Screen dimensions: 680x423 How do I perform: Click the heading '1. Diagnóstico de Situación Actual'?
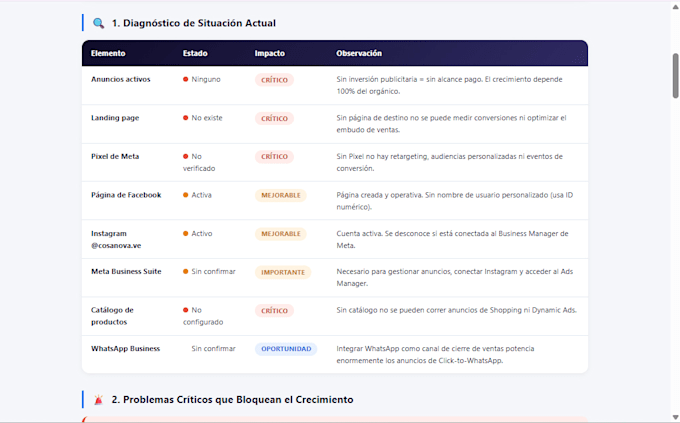193,23
